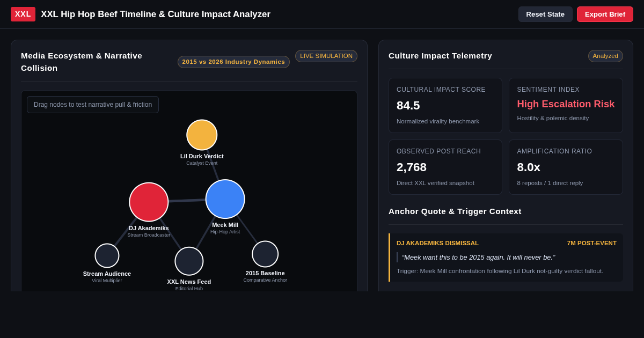Viewport: 644px width, 338px height.
Task: Open the Cultural Impact Score card
Action: click(445, 105)
